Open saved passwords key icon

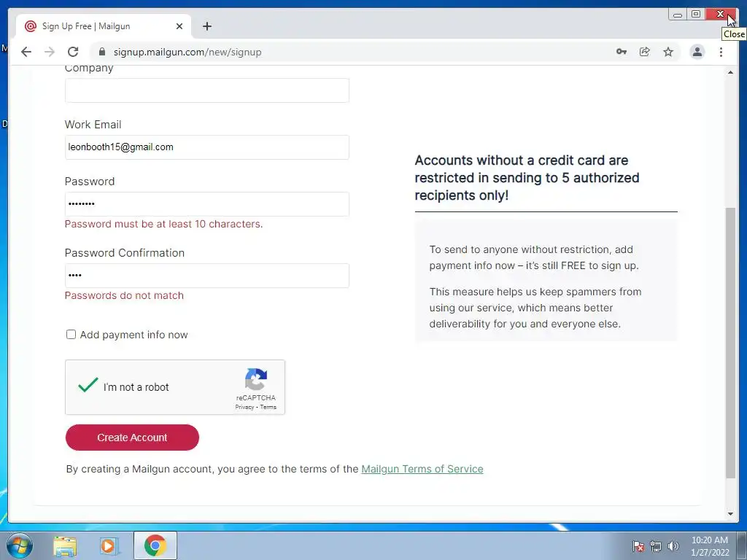(622, 52)
